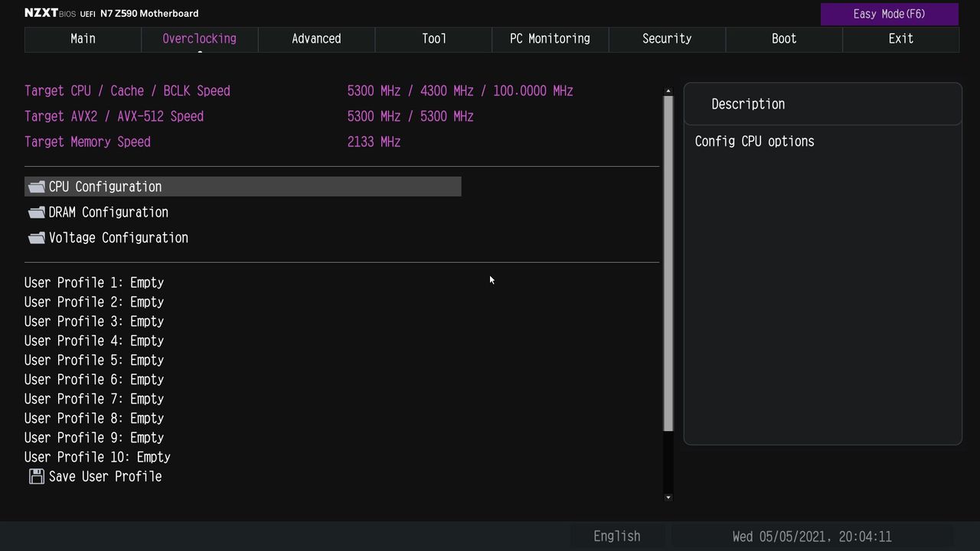Click the NZXT BIOS logo
Screen dimensions: 980x551
pyautogui.click(x=50, y=14)
